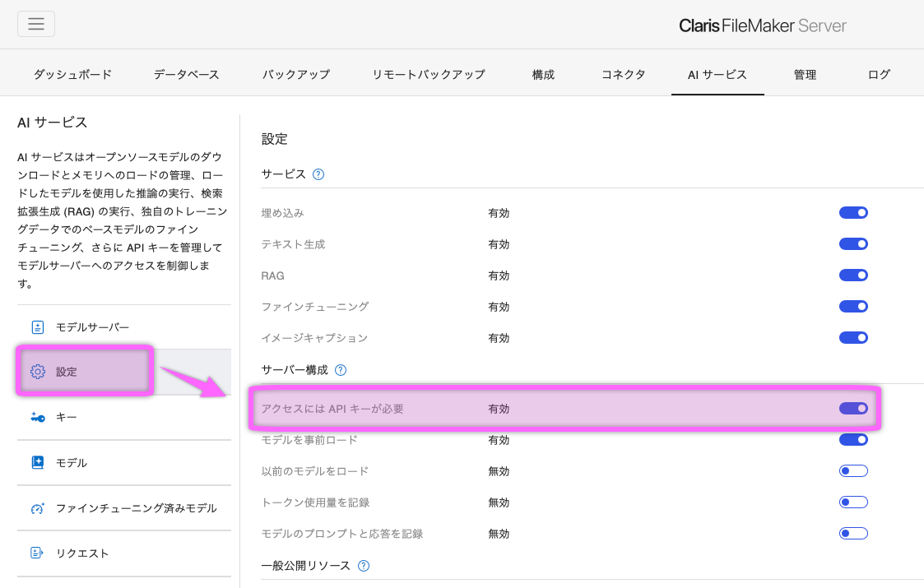Enable トークン使用量を記録 toggle
Screen dimensions: 924x588
[x=853, y=502]
